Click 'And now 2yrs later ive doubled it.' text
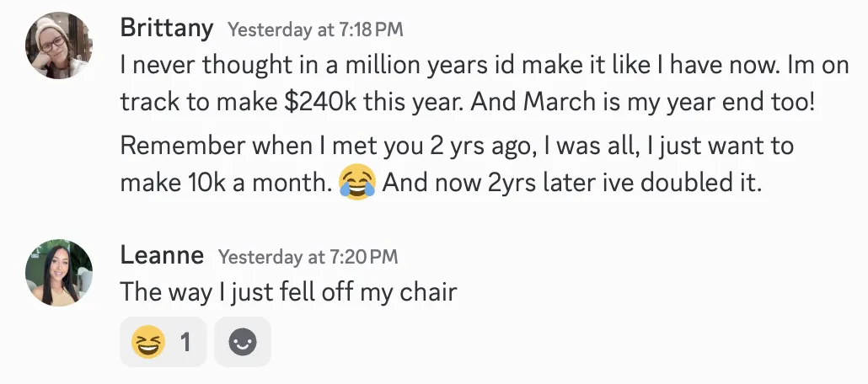Image resolution: width=868 pixels, height=384 pixels. click(571, 183)
